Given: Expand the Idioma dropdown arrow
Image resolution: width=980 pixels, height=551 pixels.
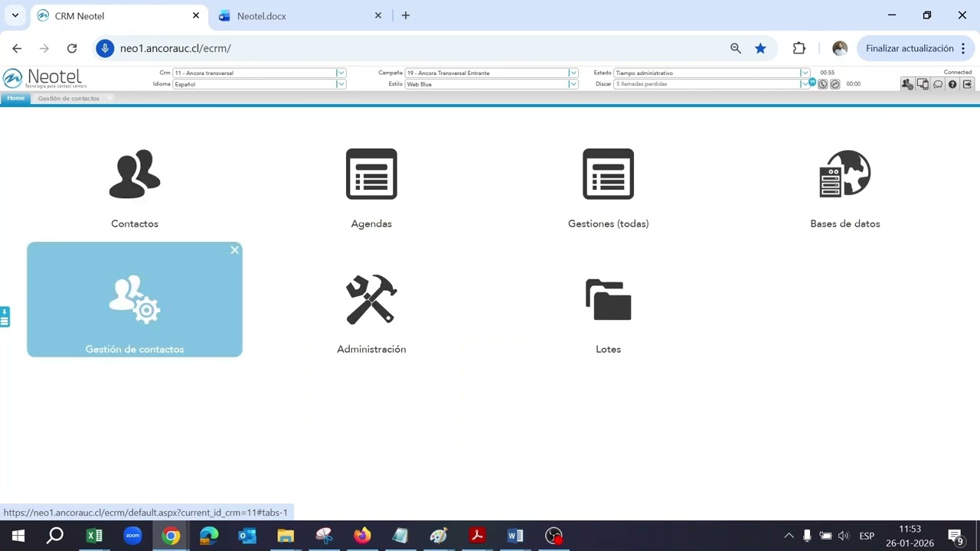Looking at the screenshot, I should 341,84.
